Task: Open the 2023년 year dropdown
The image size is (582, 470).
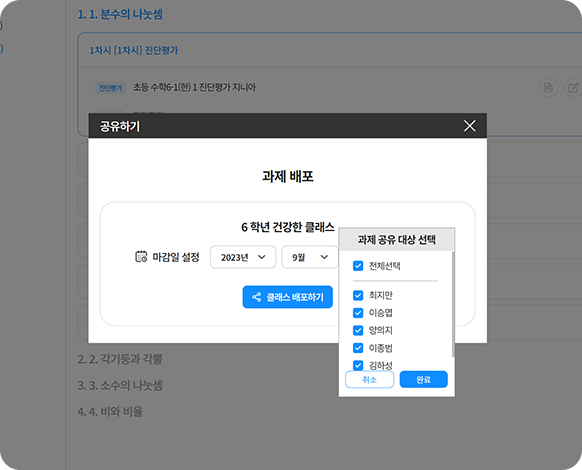Action: (x=243, y=257)
